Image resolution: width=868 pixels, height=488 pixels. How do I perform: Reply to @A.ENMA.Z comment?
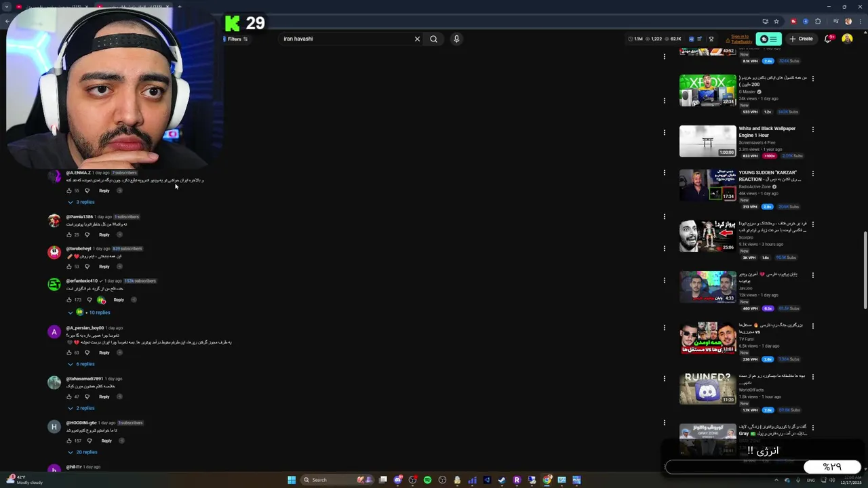tap(104, 190)
